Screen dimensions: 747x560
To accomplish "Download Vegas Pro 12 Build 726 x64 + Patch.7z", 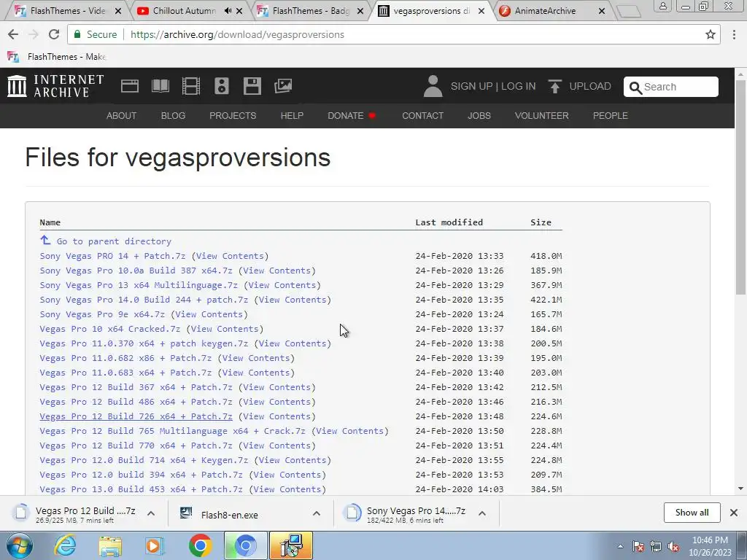I will click(136, 416).
